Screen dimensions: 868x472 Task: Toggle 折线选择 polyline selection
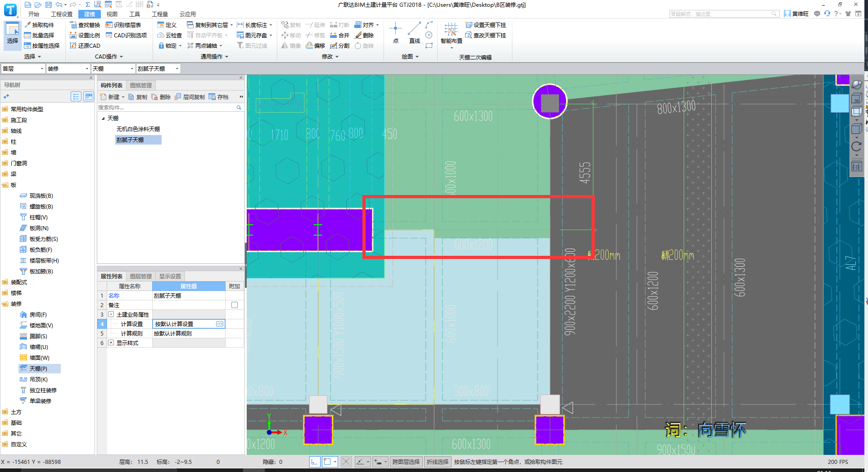point(438,462)
